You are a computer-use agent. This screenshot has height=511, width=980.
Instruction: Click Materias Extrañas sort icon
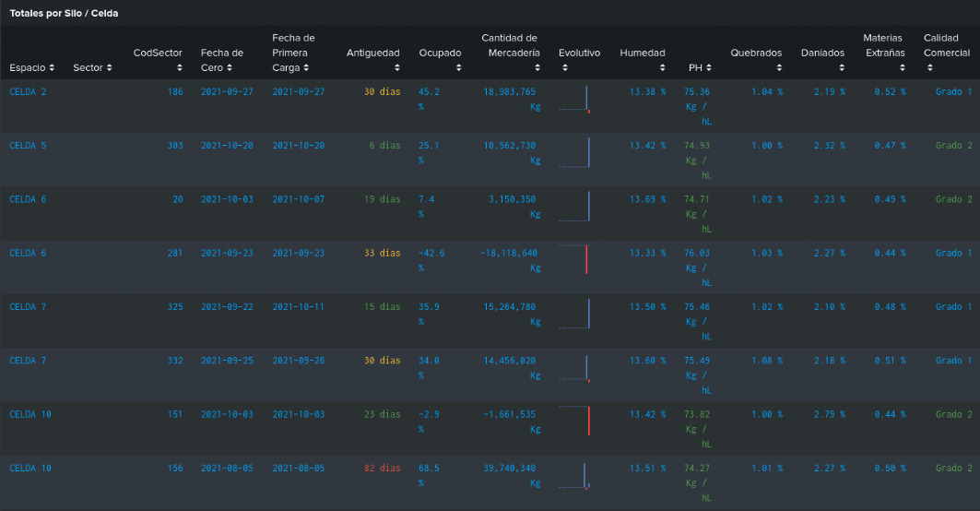[x=903, y=68]
